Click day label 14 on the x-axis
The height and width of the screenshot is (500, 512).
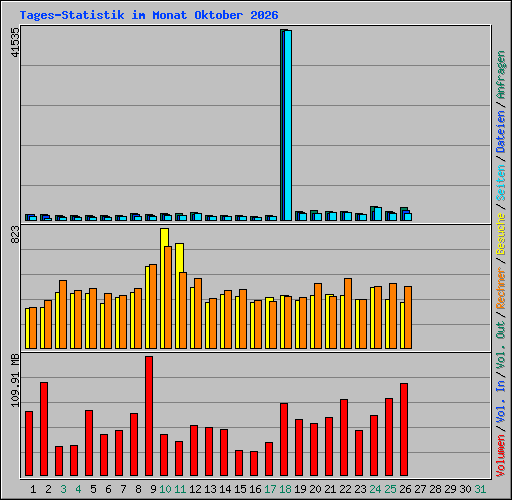tap(225, 489)
